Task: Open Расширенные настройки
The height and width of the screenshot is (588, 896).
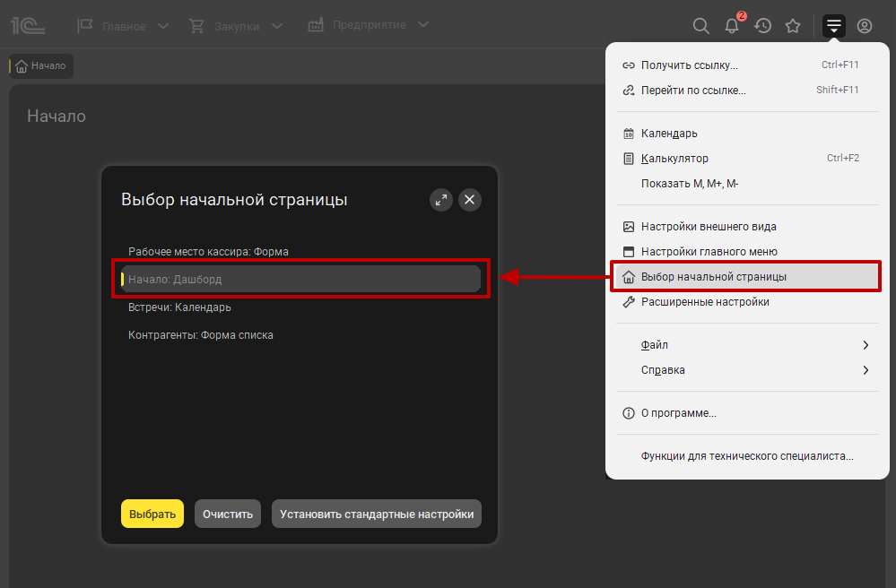Action: pos(747,302)
